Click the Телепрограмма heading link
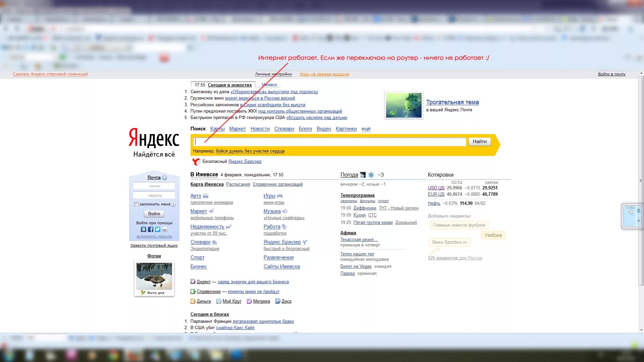Image resolution: width=644 pixels, height=362 pixels. click(357, 195)
